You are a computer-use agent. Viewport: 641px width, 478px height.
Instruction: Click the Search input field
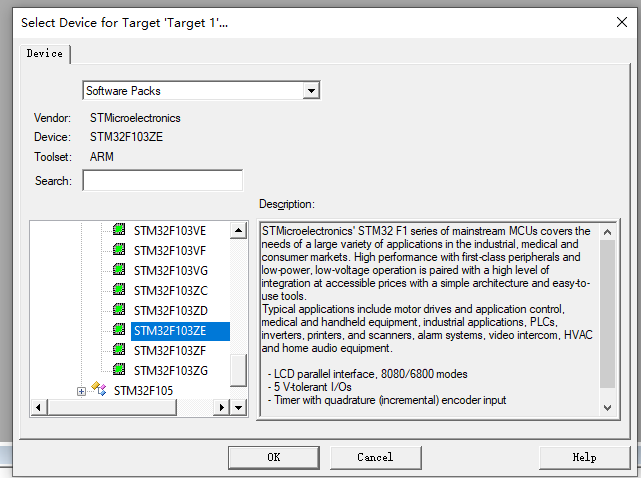pos(163,180)
